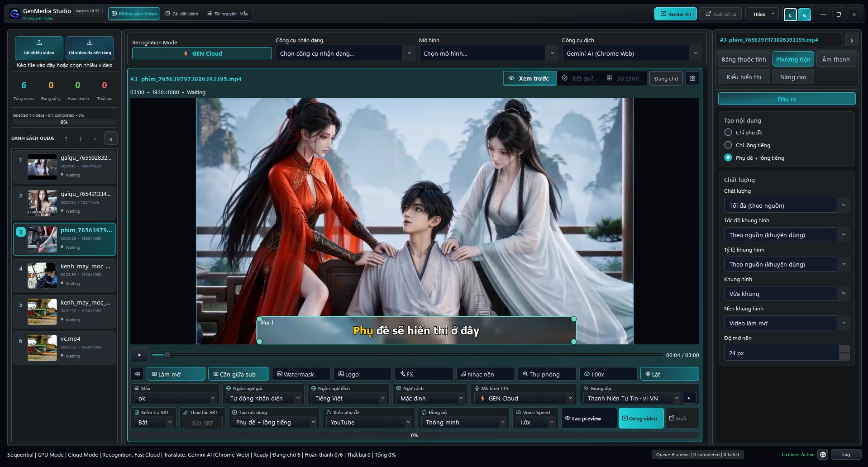Click the 1.00x speed button
This screenshot has height=467, width=868.
coord(608,374)
